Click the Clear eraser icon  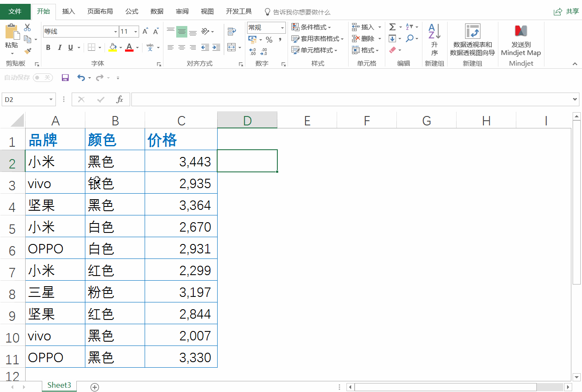pos(393,50)
